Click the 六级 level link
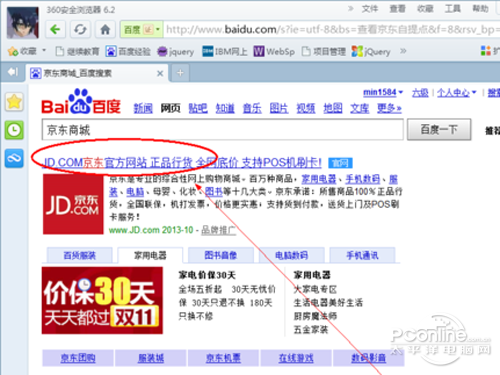The image size is (500, 375). 420,92
